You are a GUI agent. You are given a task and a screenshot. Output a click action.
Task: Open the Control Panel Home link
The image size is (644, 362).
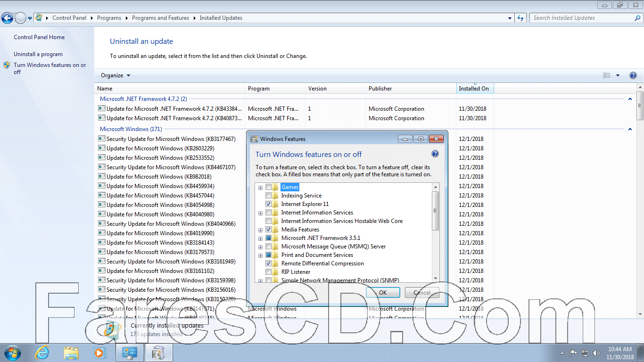pyautogui.click(x=39, y=37)
